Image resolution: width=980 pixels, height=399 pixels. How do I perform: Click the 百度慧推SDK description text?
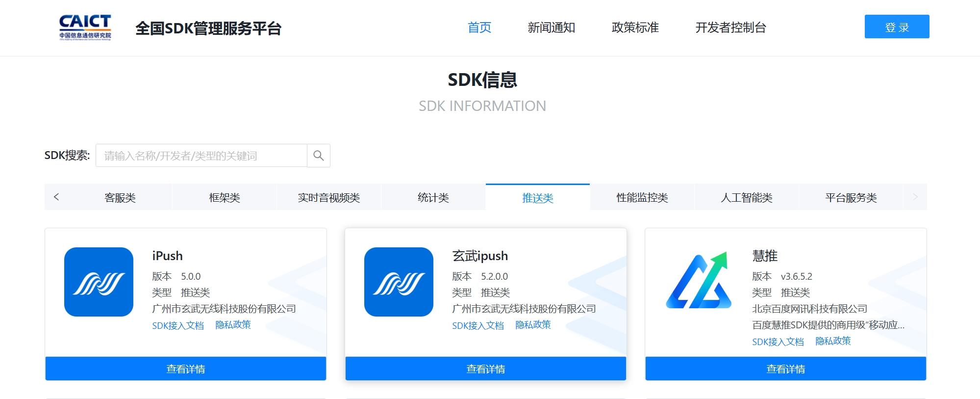[828, 325]
